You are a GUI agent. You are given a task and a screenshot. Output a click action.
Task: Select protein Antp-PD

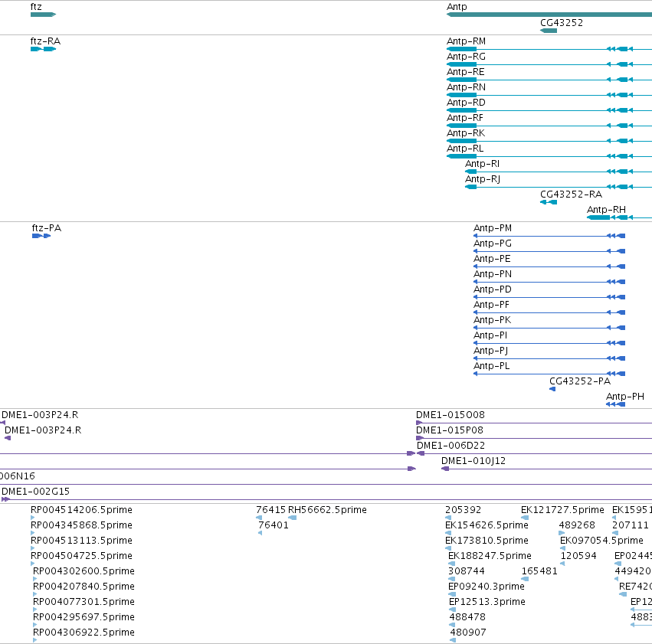point(493,289)
